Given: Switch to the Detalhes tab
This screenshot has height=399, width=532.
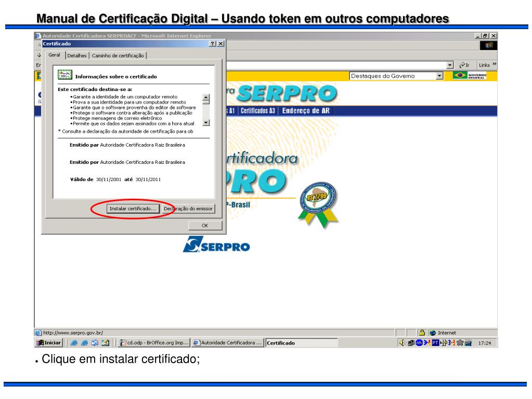Looking at the screenshot, I should click(x=77, y=56).
